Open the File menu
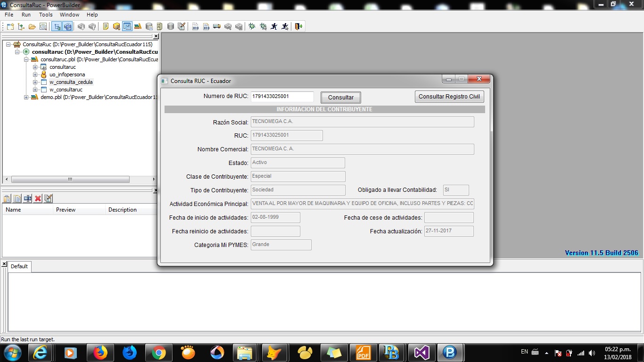 pos(9,15)
